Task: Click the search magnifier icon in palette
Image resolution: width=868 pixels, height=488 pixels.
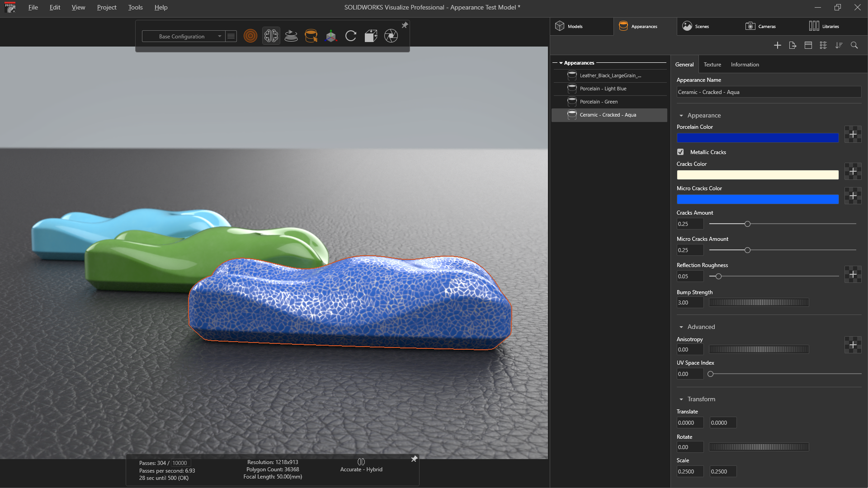Action: point(854,45)
